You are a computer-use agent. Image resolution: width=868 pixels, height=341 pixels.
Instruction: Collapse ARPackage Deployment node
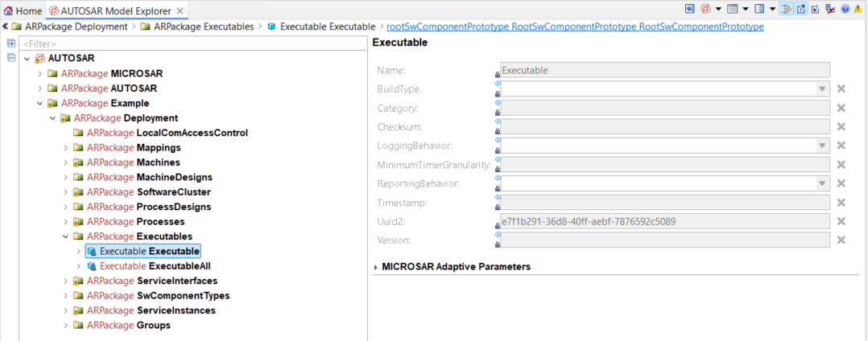click(52, 117)
